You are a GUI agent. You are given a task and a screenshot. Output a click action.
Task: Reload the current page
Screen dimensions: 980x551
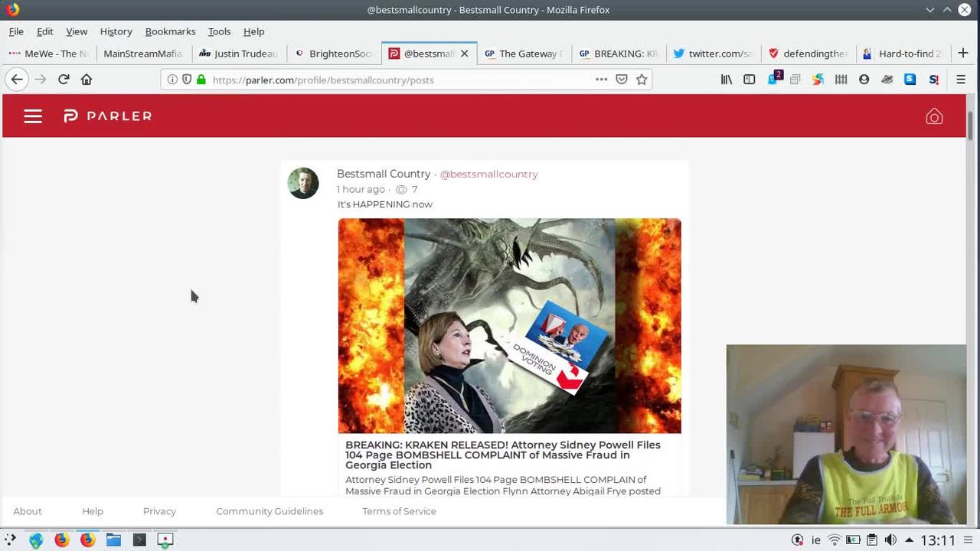64,80
